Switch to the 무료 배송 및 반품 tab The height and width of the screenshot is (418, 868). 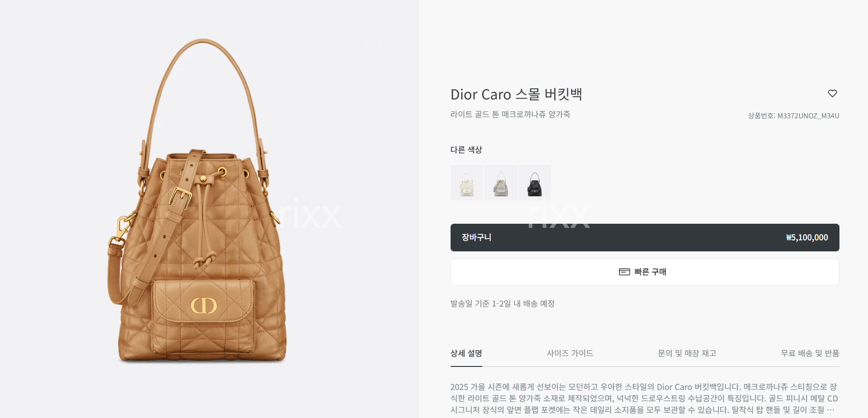(x=810, y=354)
